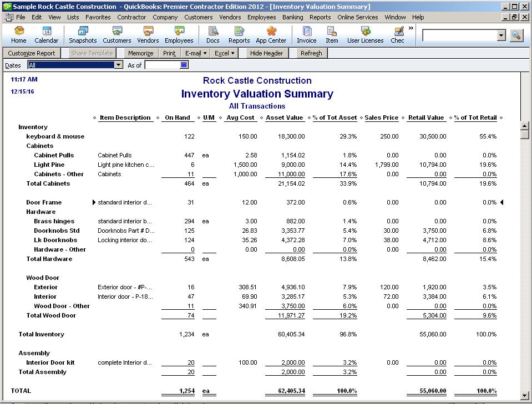The width and height of the screenshot is (532, 404).
Task: Open Snapshots from the icon bar
Action: click(83, 35)
